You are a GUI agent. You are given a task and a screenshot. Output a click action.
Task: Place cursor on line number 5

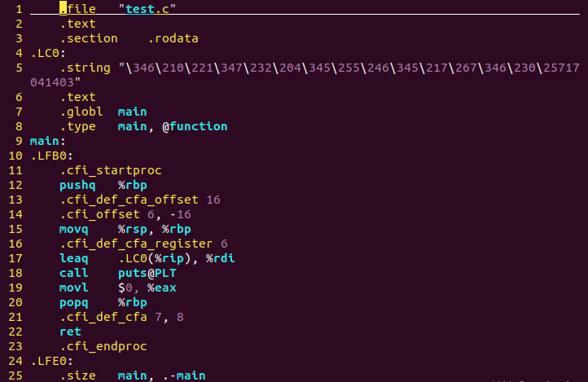coord(19,68)
